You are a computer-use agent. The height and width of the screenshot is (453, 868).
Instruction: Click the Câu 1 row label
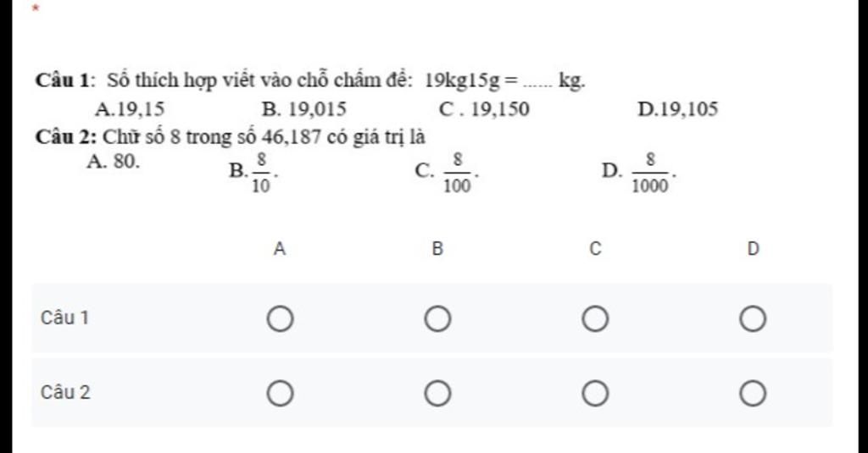pyautogui.click(x=64, y=318)
